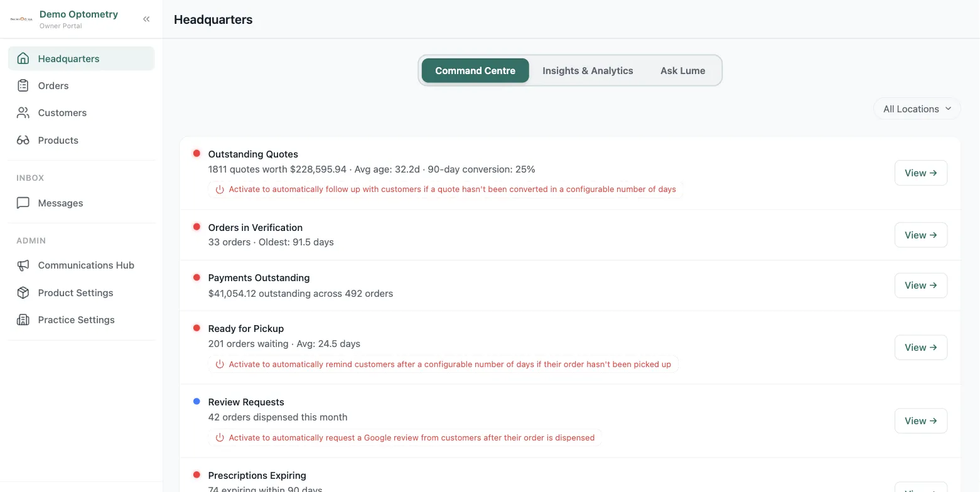
Task: Click the Practice Settings building icon
Action: tap(23, 320)
